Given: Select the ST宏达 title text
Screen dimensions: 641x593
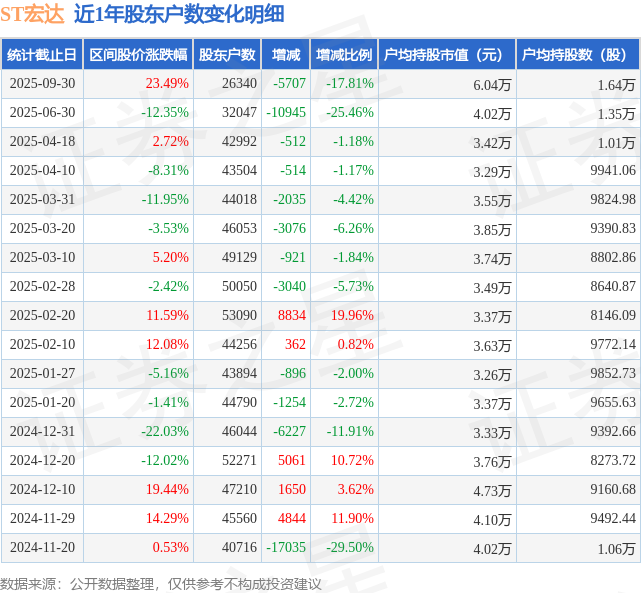Looking at the screenshot, I should point(32,14).
